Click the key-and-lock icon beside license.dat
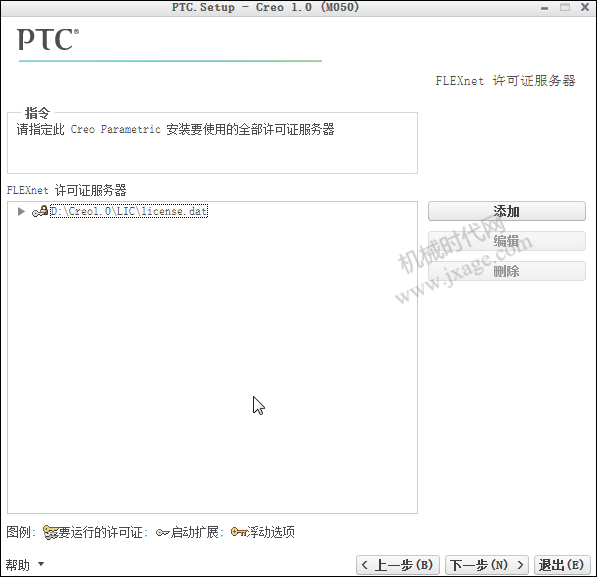 coord(40,211)
